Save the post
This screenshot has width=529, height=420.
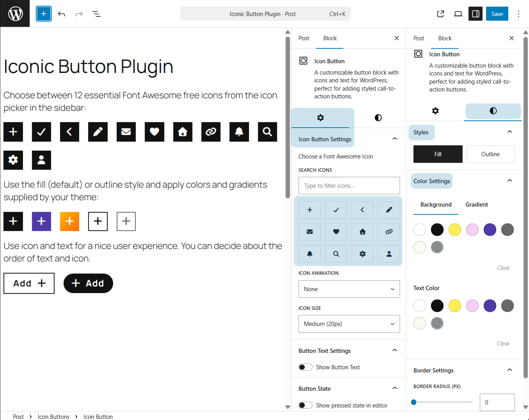[x=497, y=14]
